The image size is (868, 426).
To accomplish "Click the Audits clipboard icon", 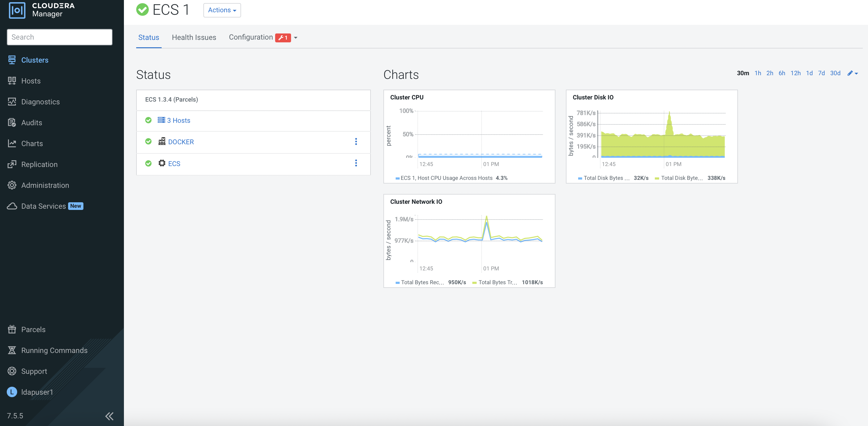I will pyautogui.click(x=12, y=122).
